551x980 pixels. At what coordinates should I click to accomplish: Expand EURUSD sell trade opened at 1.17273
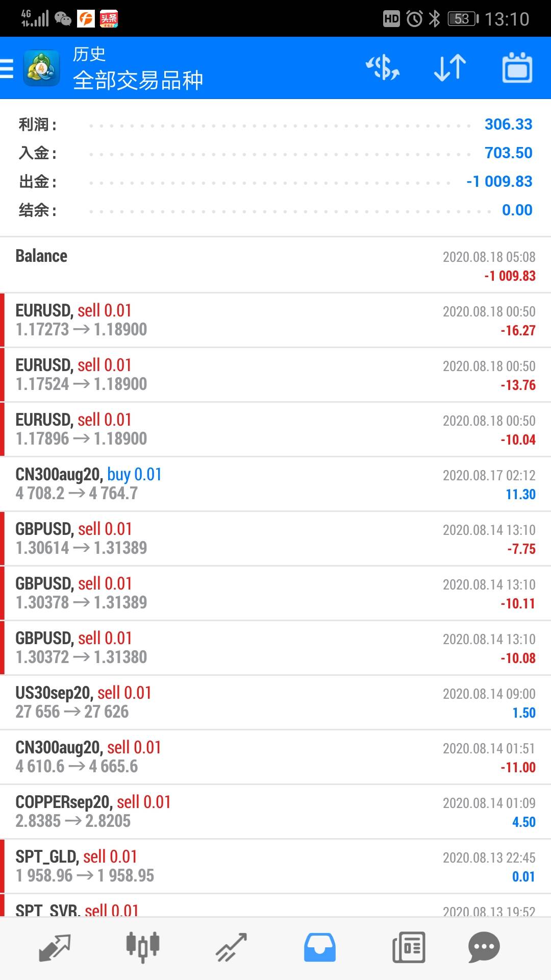[275, 320]
